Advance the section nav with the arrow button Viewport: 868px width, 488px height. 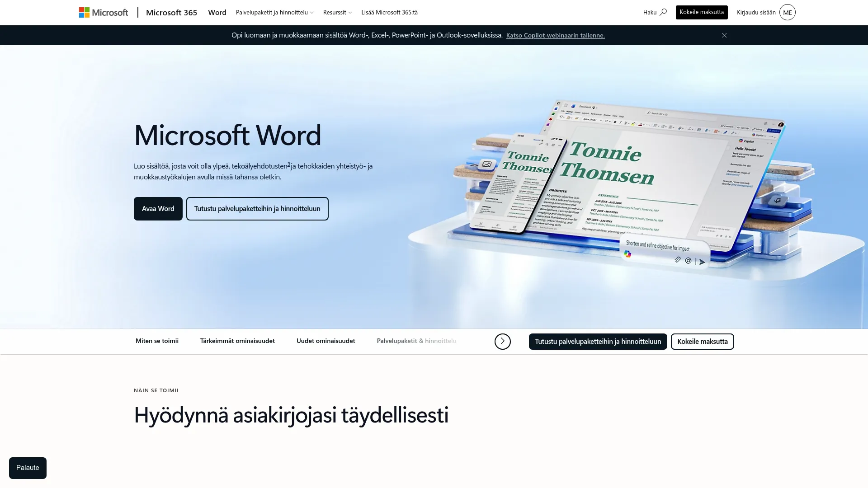click(503, 342)
